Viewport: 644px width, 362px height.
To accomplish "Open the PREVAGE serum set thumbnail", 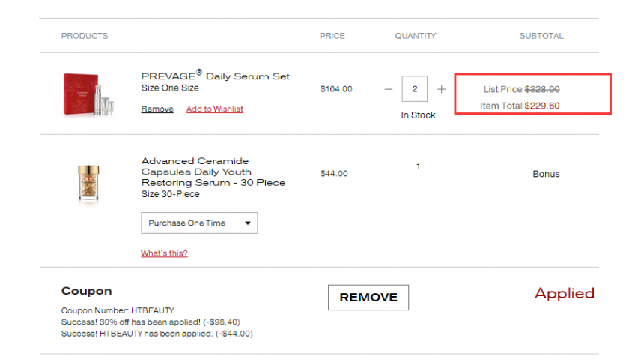I will pos(88,94).
